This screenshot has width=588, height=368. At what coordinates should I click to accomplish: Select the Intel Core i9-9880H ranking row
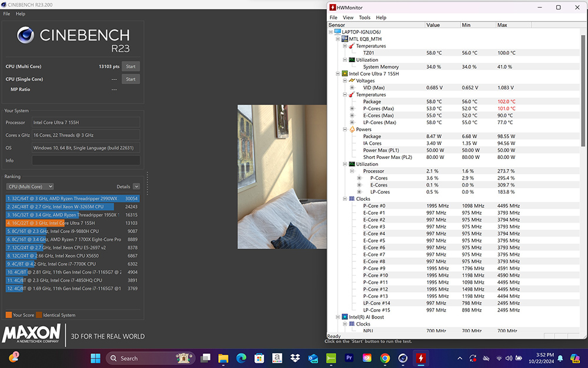tap(72, 231)
